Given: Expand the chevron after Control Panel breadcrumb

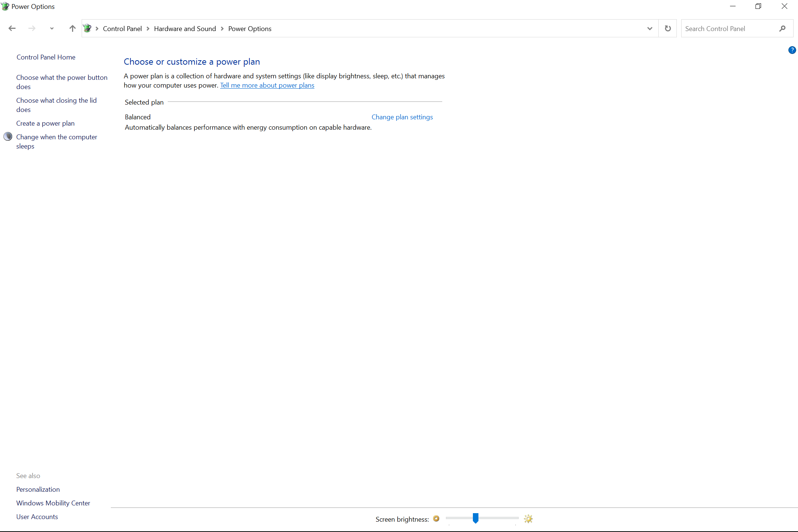Looking at the screenshot, I should (x=148, y=29).
